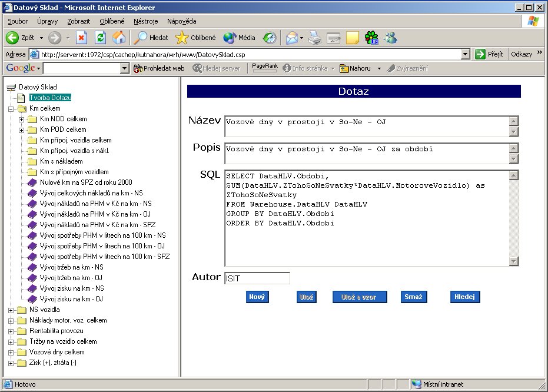The width and height of the screenshot is (548, 392).
Task: Open the Úpravy menu
Action: 48,21
